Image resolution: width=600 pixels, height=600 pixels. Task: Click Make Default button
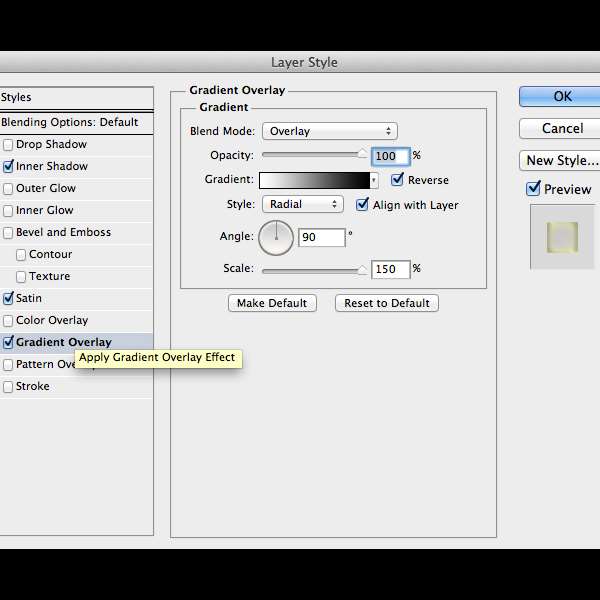(x=272, y=303)
